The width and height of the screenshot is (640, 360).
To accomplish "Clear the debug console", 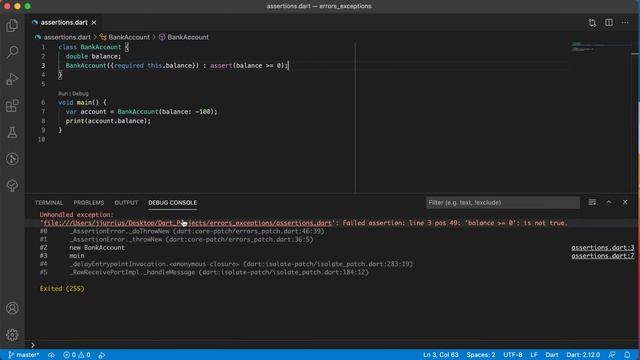I will (x=592, y=202).
